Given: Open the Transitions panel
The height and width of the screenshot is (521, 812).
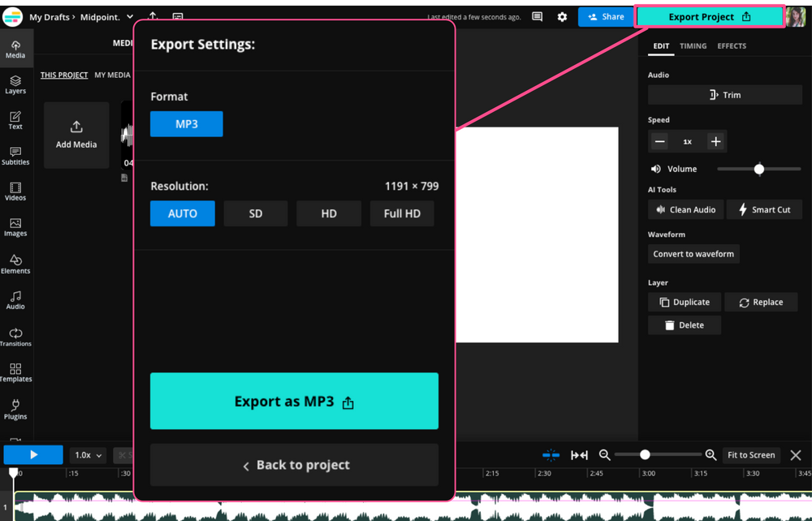Looking at the screenshot, I should click(x=15, y=336).
